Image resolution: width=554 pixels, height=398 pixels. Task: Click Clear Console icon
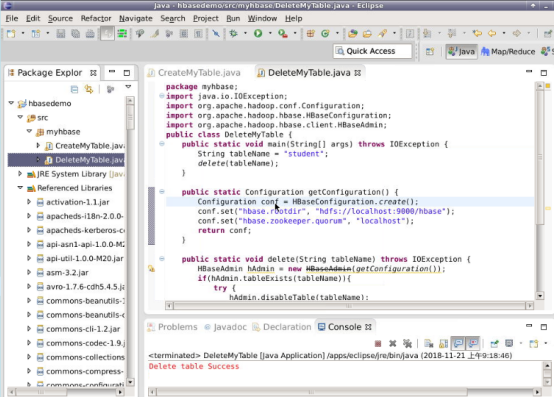[429, 343]
